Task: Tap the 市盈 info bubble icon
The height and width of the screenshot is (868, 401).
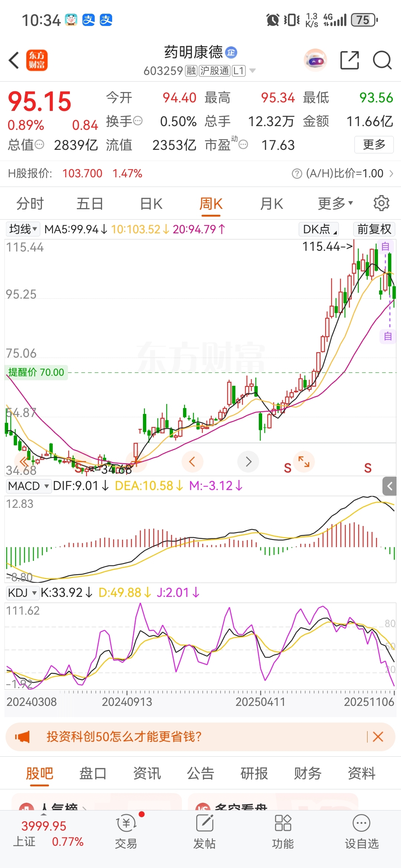Action: pyautogui.click(x=243, y=145)
